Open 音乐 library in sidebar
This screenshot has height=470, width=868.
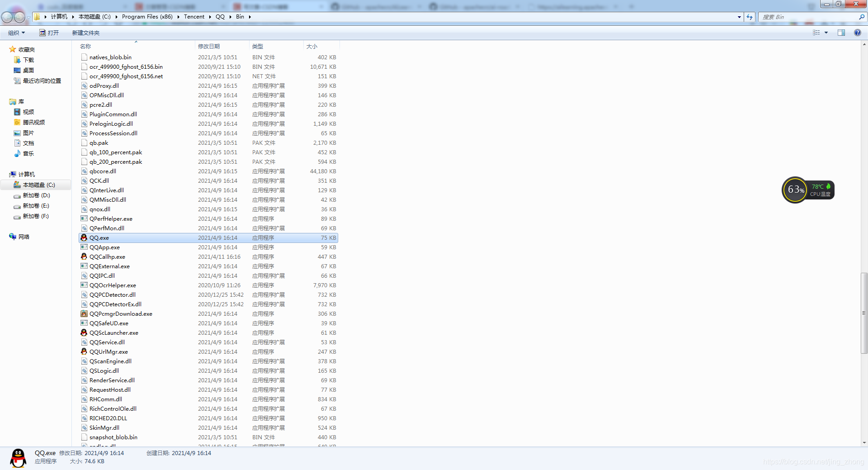[x=28, y=153]
